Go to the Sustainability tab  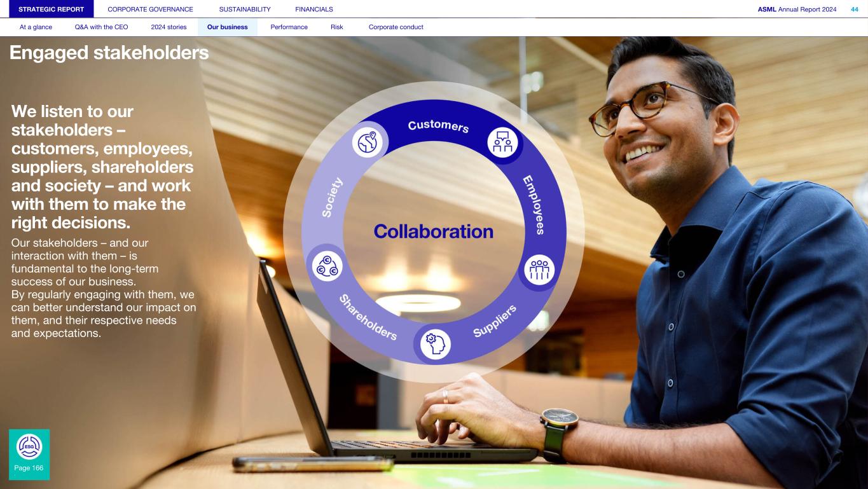pos(245,9)
